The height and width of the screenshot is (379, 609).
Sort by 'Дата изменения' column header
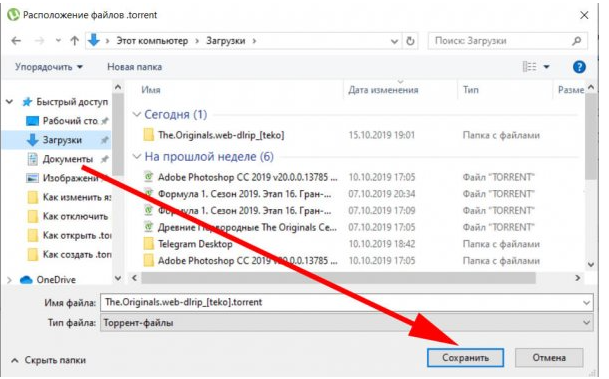pos(383,90)
